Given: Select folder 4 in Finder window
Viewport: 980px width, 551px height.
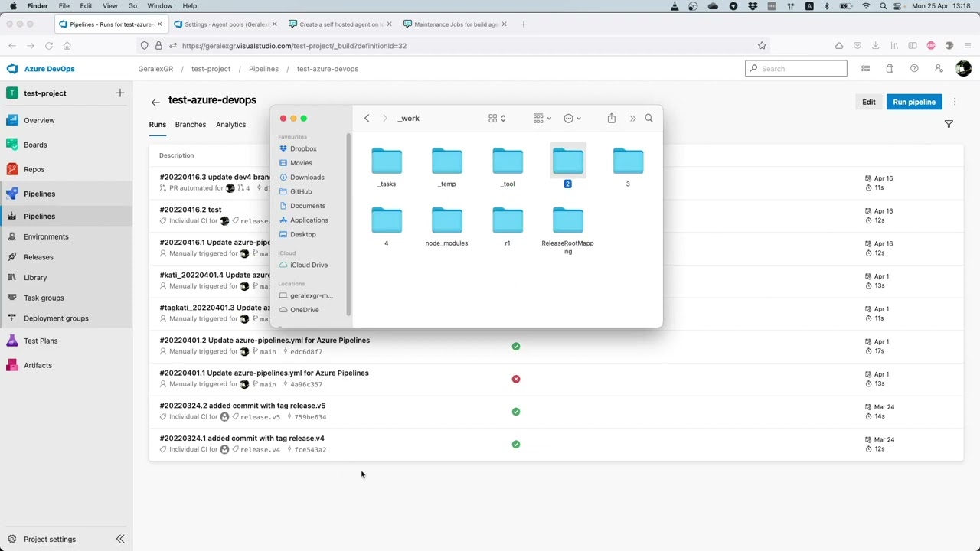Looking at the screenshot, I should [387, 227].
